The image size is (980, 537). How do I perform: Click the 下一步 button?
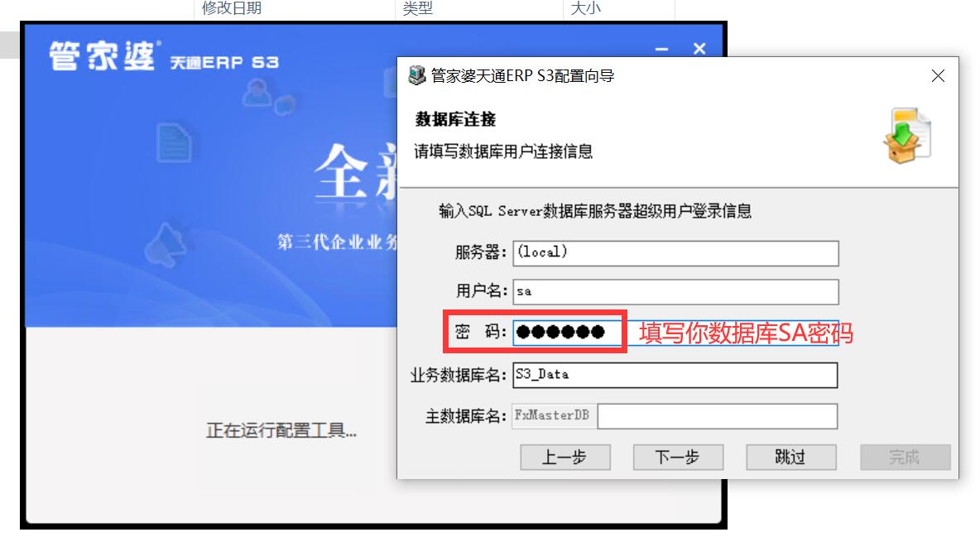(678, 458)
